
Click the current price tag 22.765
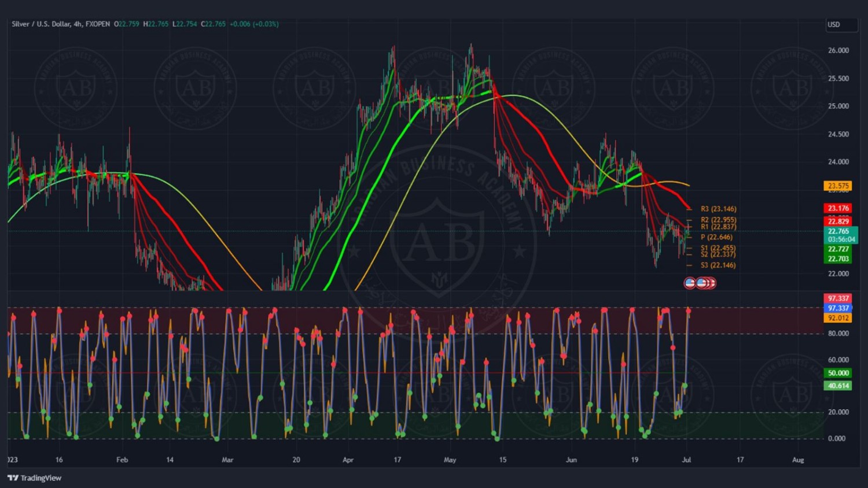[838, 231]
